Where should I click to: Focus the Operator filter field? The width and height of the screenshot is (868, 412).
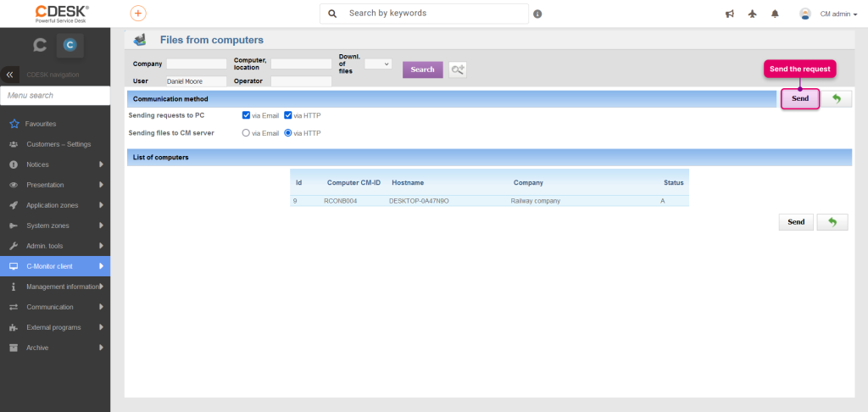click(x=301, y=81)
